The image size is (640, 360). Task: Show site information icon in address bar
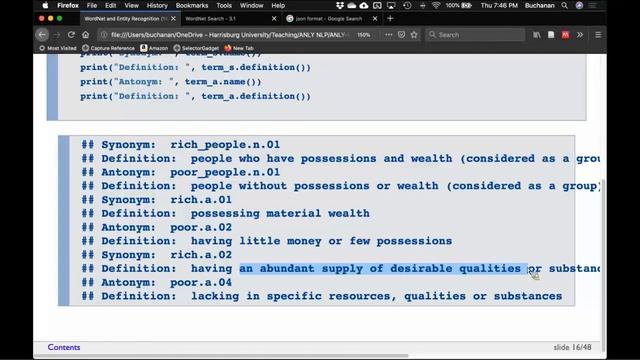point(104,35)
